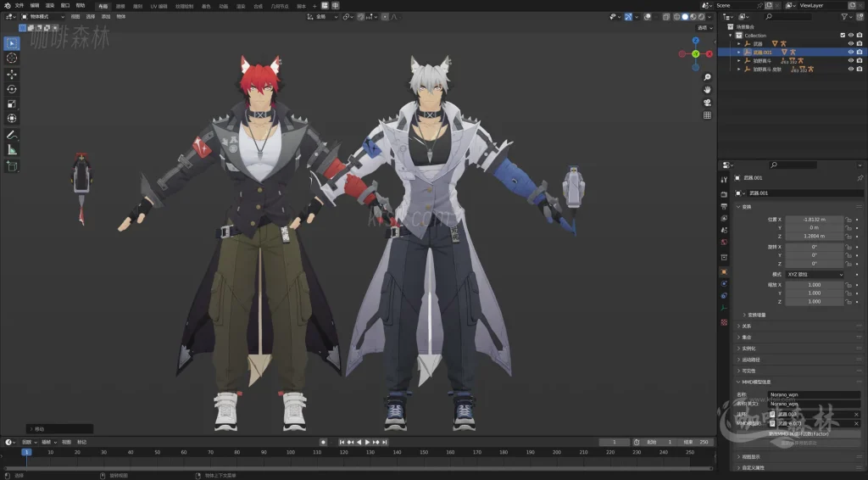Select the Annotate pencil tool
The image size is (868, 480).
[x=12, y=135]
